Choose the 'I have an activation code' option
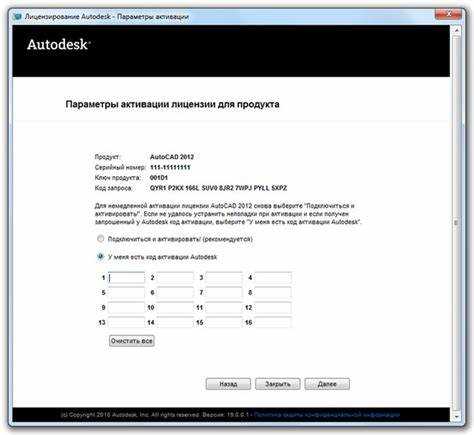Image resolution: width=474 pixels, height=435 pixels. (100, 256)
